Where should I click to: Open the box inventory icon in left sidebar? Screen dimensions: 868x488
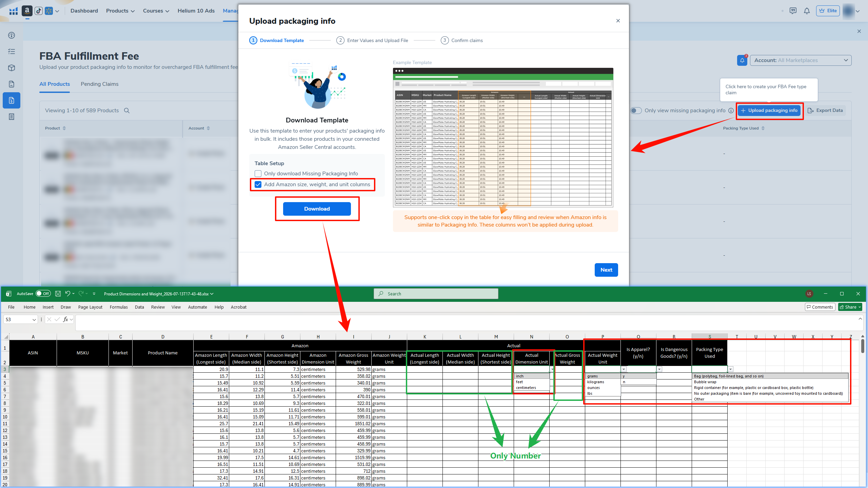pyautogui.click(x=12, y=68)
